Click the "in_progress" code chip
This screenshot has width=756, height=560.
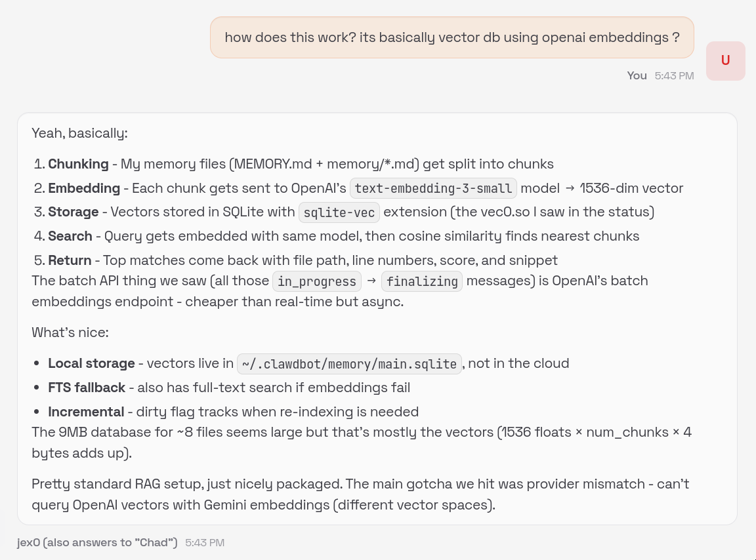(x=317, y=281)
